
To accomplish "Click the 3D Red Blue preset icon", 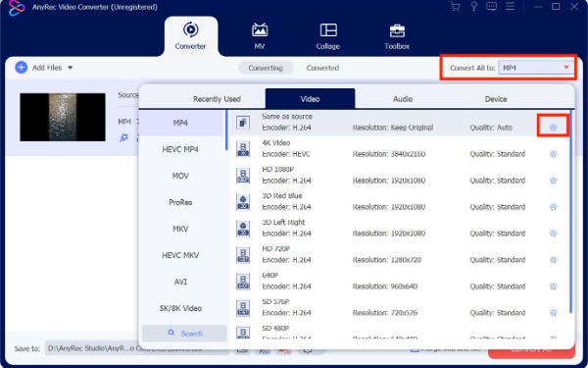I will tap(243, 202).
